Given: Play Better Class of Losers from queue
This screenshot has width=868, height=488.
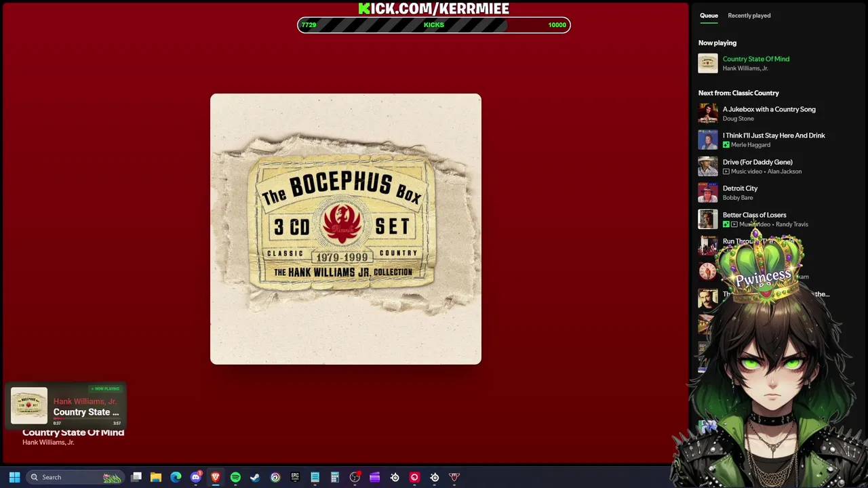Looking at the screenshot, I should (754, 215).
